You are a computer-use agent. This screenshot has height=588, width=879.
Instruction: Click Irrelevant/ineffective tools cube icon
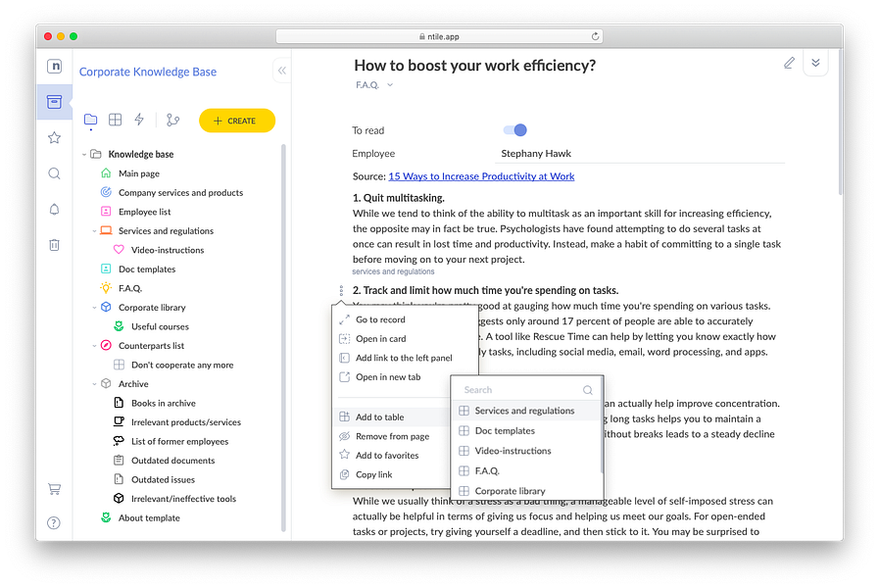pos(119,498)
